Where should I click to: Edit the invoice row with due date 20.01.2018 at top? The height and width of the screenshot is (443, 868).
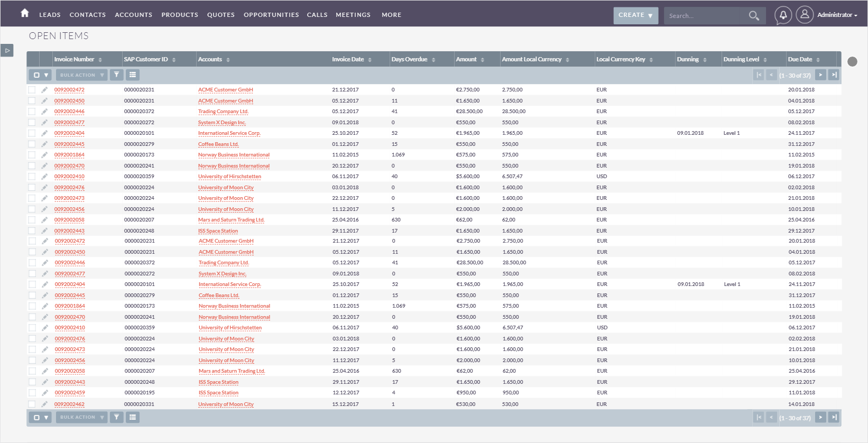tap(44, 90)
